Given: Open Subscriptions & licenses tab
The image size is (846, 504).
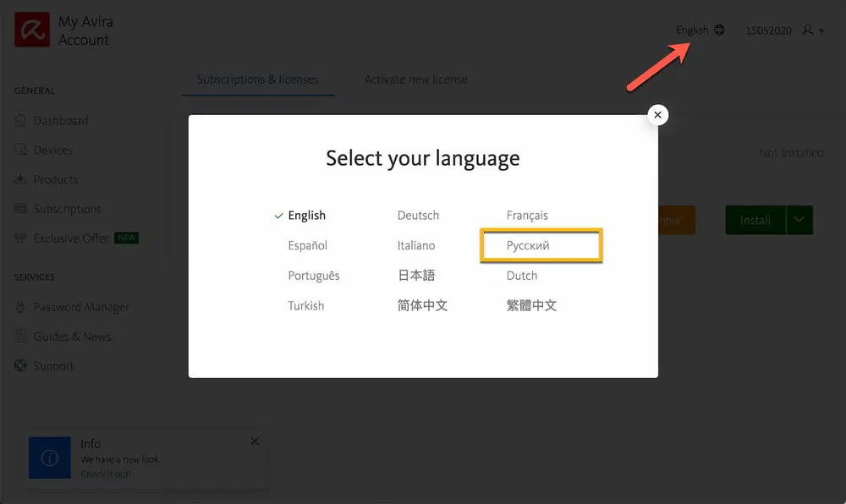Looking at the screenshot, I should (x=258, y=79).
